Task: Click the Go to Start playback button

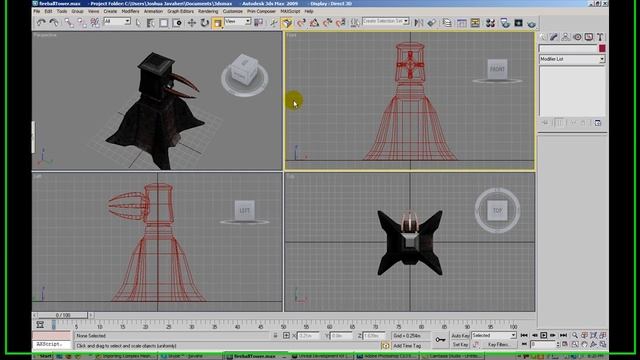Action: [524, 336]
